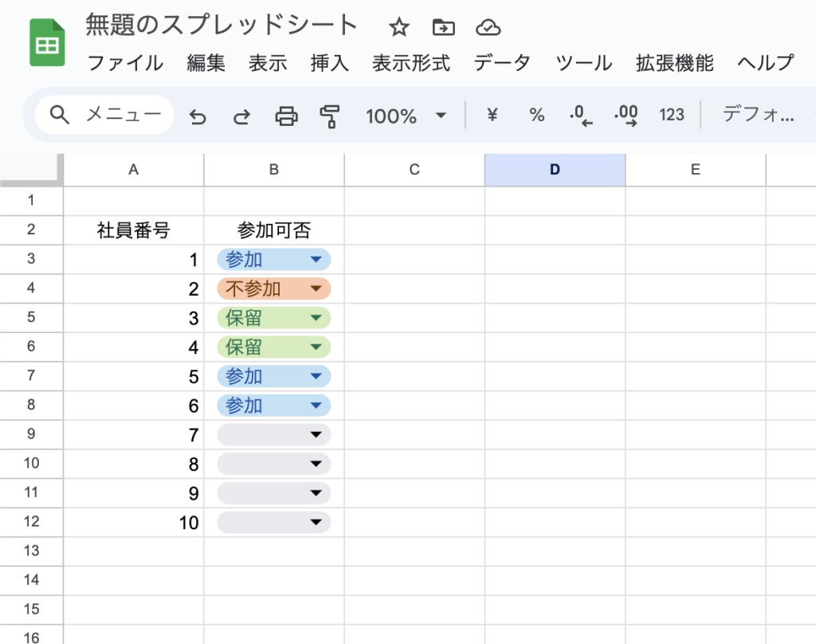Viewport: 816px width, 644px height.
Task: Open the 挿入 menu
Action: (x=329, y=63)
